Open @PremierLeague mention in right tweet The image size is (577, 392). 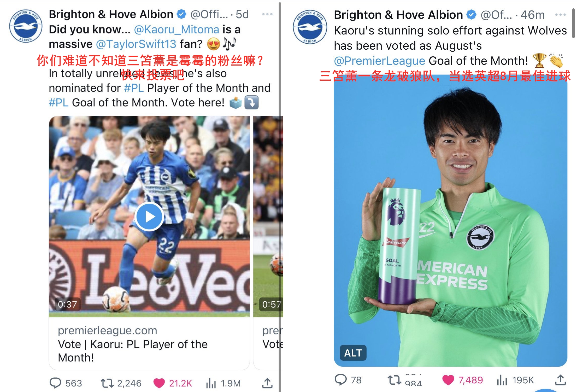pos(380,61)
